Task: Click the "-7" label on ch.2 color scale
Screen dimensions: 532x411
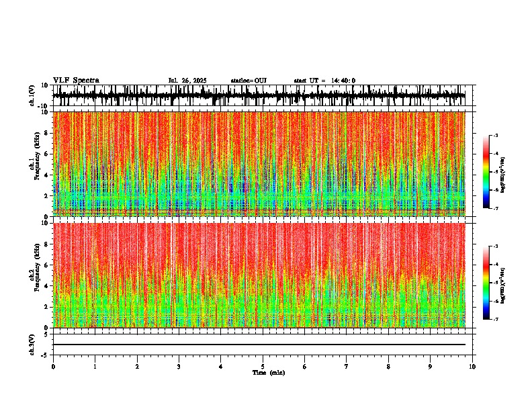Action: tap(496, 319)
